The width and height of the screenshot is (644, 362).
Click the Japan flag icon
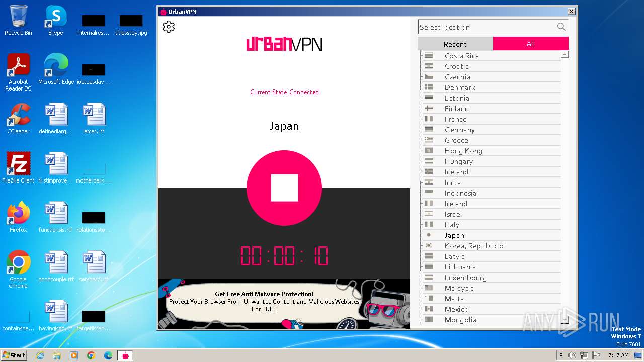[x=429, y=235]
